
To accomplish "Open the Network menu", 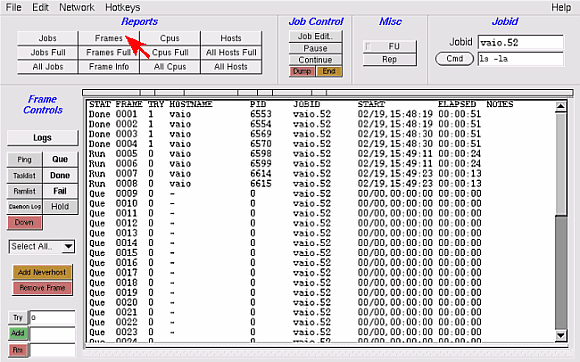I will (77, 7).
